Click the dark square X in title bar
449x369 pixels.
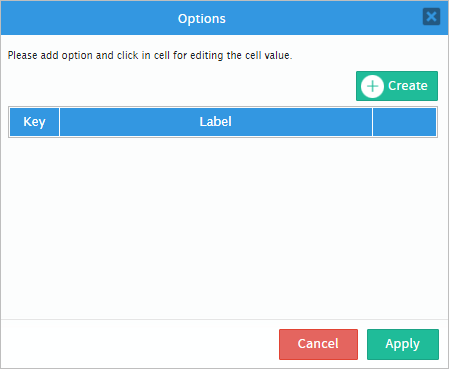point(431,17)
